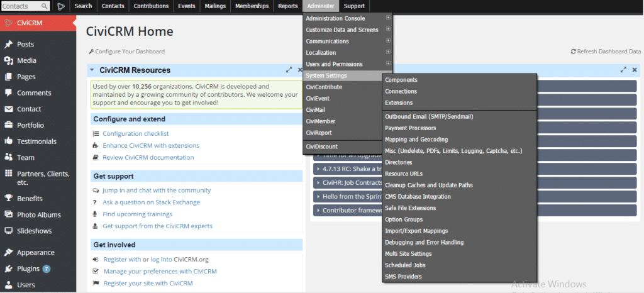
Task: Click the Pages icon in sidebar
Action: pos(8,77)
